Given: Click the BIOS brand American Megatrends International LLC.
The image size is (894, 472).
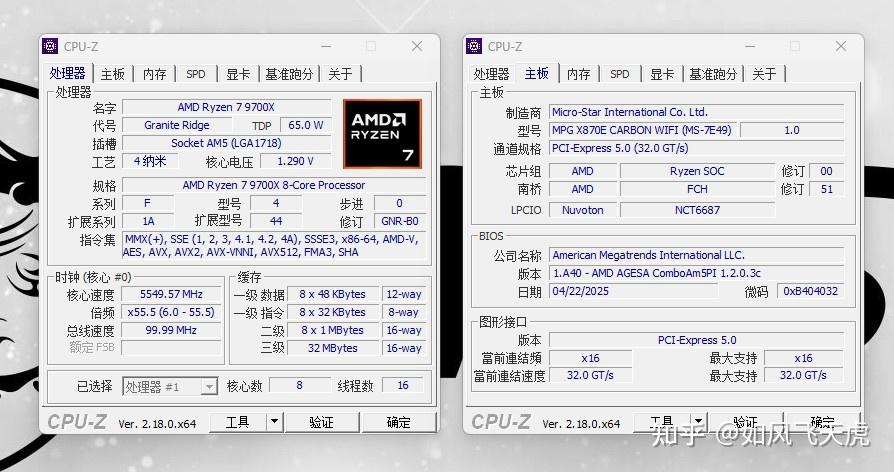Looking at the screenshot, I should [696, 255].
